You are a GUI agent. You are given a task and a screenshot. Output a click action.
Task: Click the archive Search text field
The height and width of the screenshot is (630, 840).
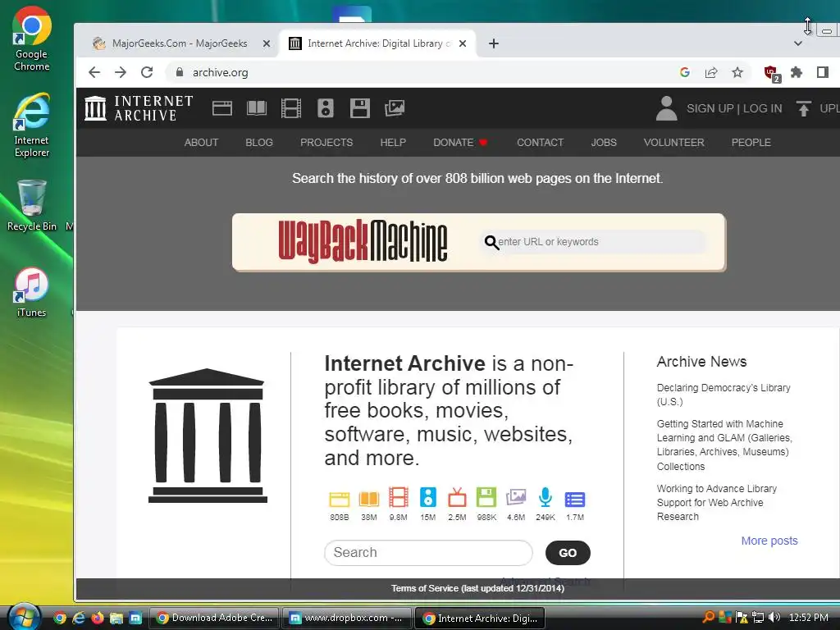pos(428,552)
